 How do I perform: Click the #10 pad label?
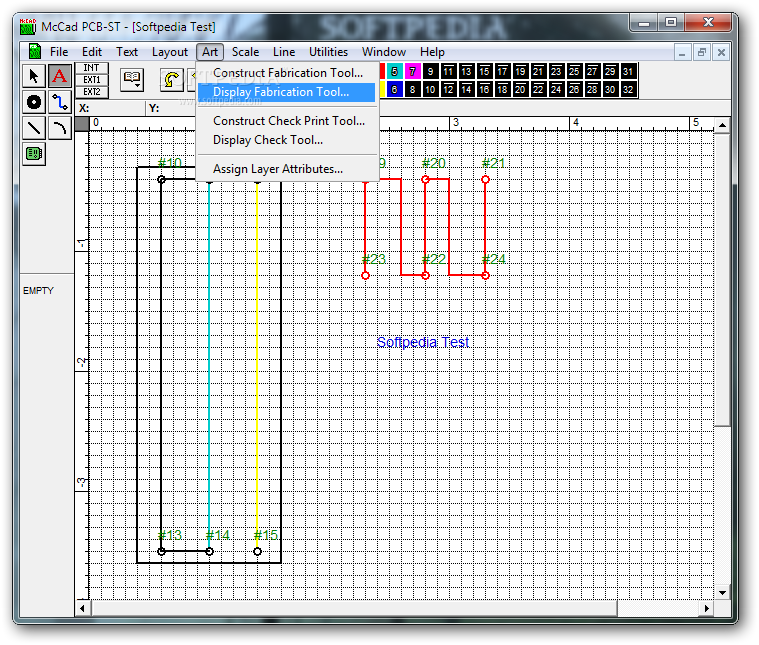170,163
